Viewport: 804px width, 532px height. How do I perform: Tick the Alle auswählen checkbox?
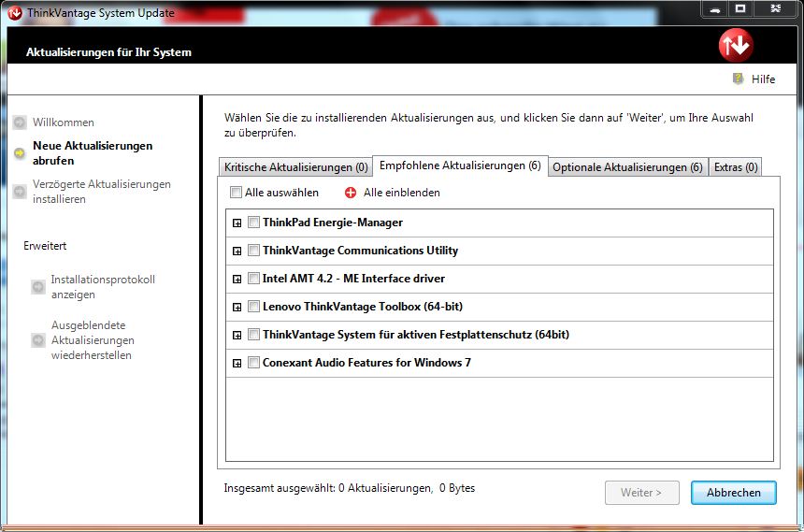[236, 193]
